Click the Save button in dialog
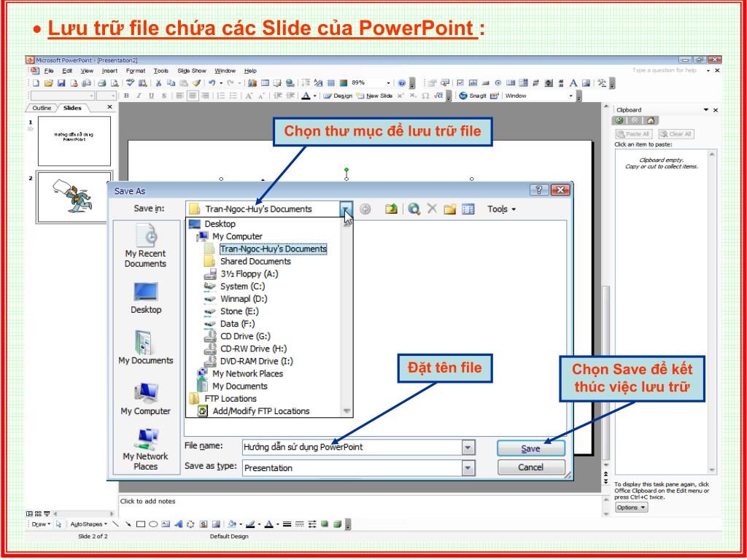Screen dimensions: 747x560 pyautogui.click(x=531, y=448)
